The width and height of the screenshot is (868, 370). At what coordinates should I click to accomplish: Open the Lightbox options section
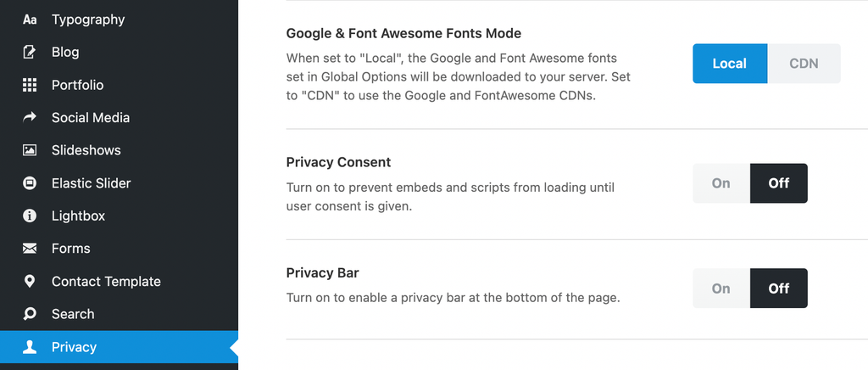[x=78, y=216]
